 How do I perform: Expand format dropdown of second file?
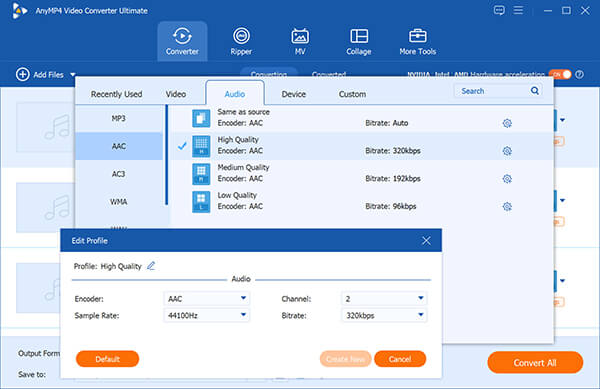pos(562,200)
